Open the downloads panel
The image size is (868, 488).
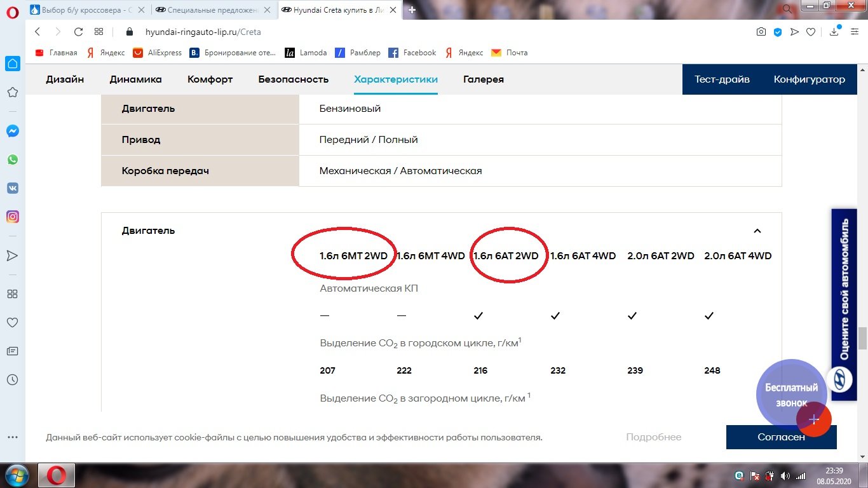(x=835, y=32)
